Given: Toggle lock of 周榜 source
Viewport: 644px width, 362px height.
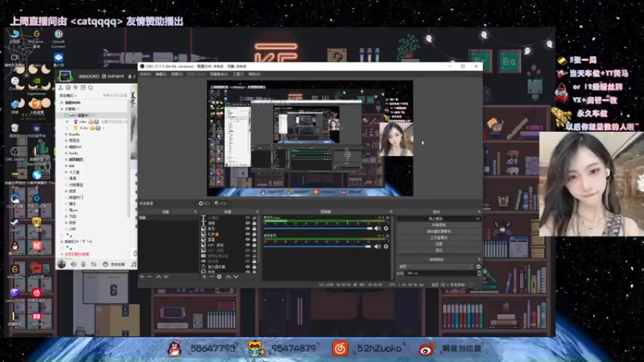Looking at the screenshot, I should (254, 224).
